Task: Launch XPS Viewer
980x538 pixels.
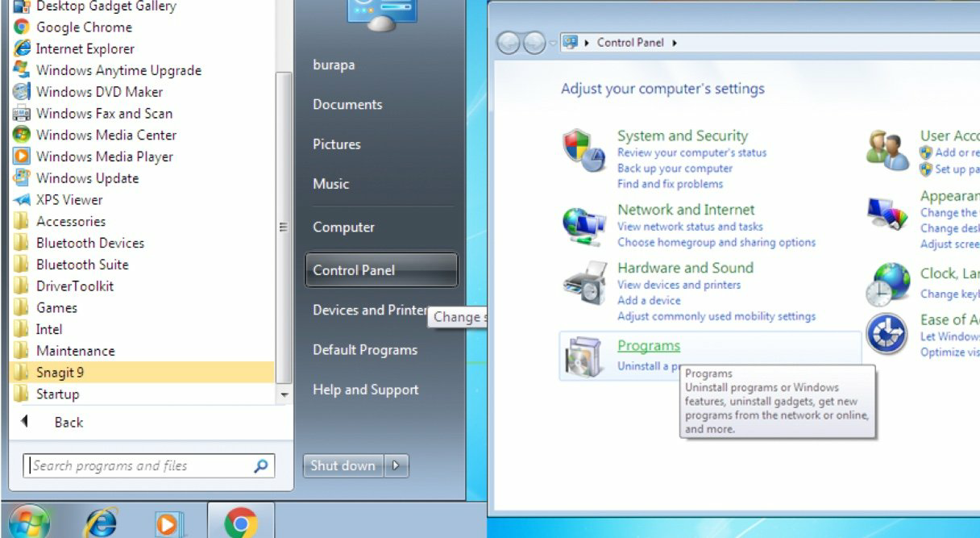Action: click(69, 200)
